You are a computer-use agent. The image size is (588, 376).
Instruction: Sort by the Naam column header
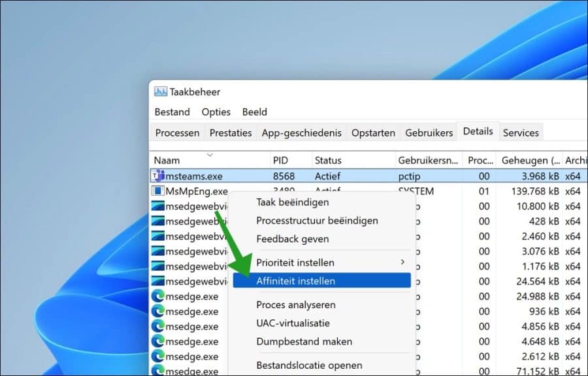[210, 160]
